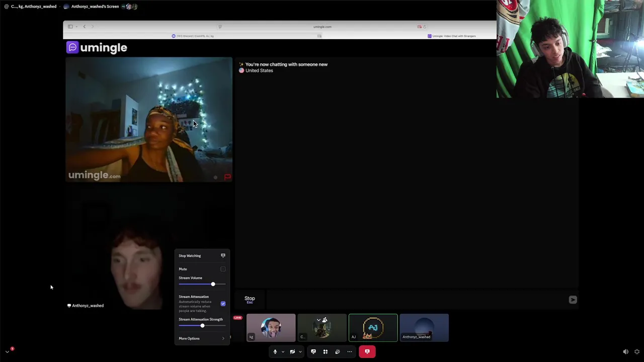This screenshot has width=644, height=362.
Task: Select AJ participant tile
Action: (x=373, y=328)
